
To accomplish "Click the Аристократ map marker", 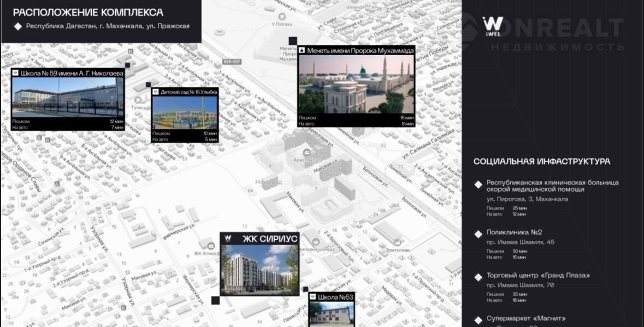I will (x=307, y=152).
